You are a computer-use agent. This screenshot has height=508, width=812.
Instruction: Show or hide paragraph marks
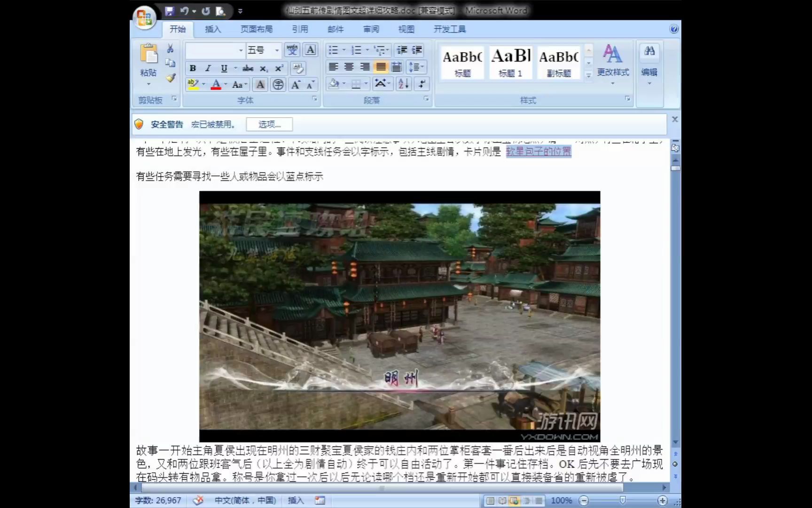422,84
